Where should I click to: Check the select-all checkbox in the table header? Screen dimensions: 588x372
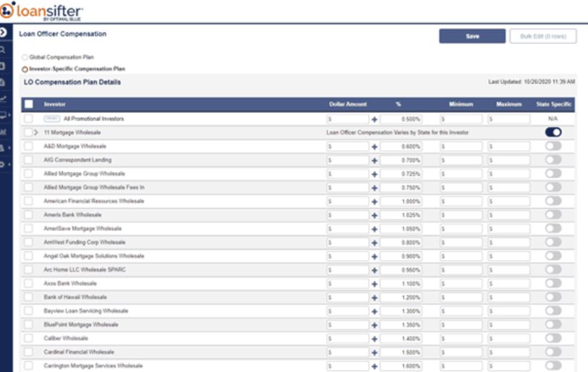[x=28, y=104]
